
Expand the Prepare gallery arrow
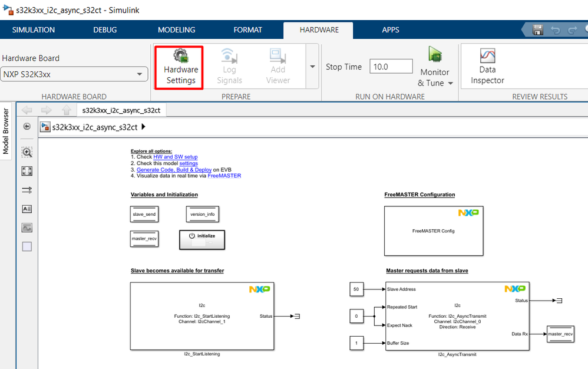click(x=312, y=67)
